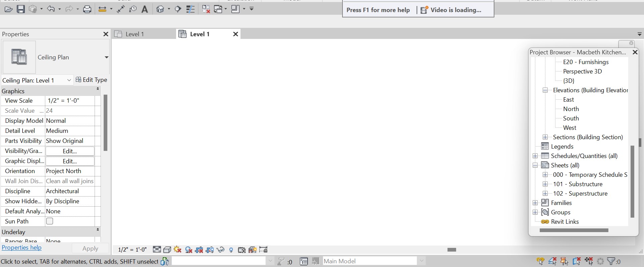Toggle the Sun Path checkbox in Properties
644x267 pixels.
point(50,221)
